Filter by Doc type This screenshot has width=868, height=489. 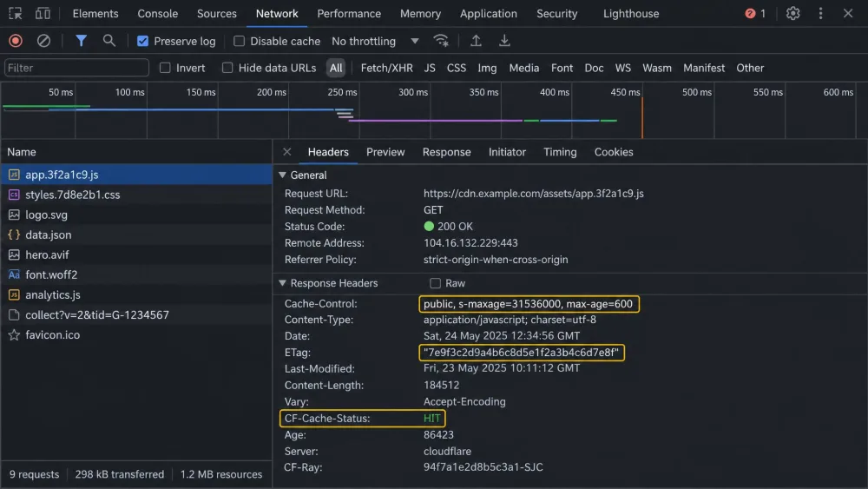(594, 68)
